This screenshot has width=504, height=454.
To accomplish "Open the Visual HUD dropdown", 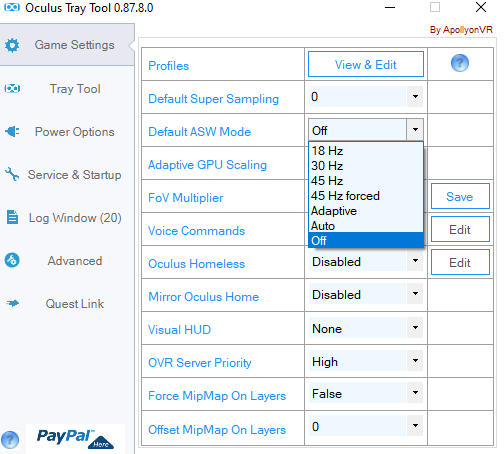I will pos(415,327).
